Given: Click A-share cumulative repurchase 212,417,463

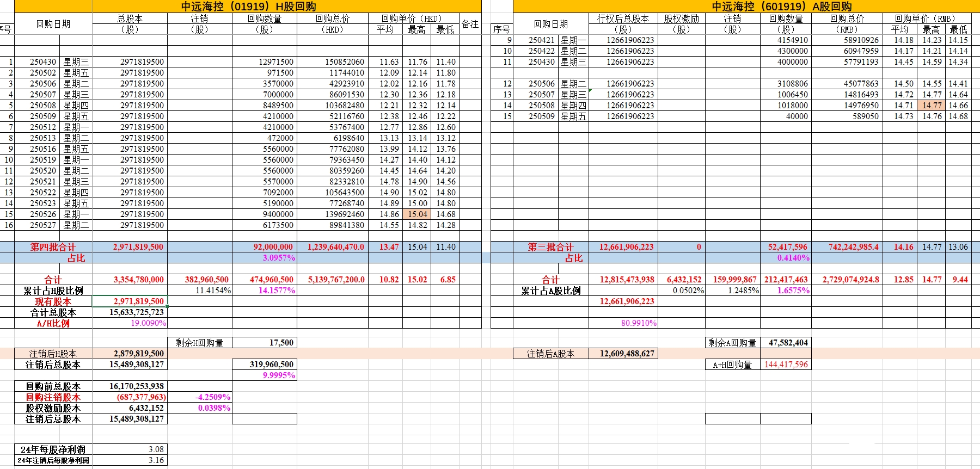Looking at the screenshot, I should (x=786, y=280).
